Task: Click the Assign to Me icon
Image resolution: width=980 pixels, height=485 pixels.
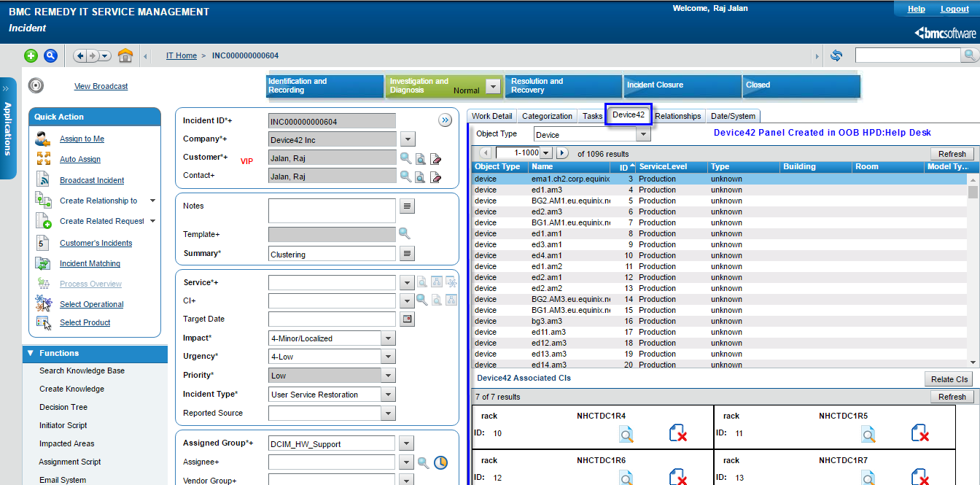Action: click(43, 139)
